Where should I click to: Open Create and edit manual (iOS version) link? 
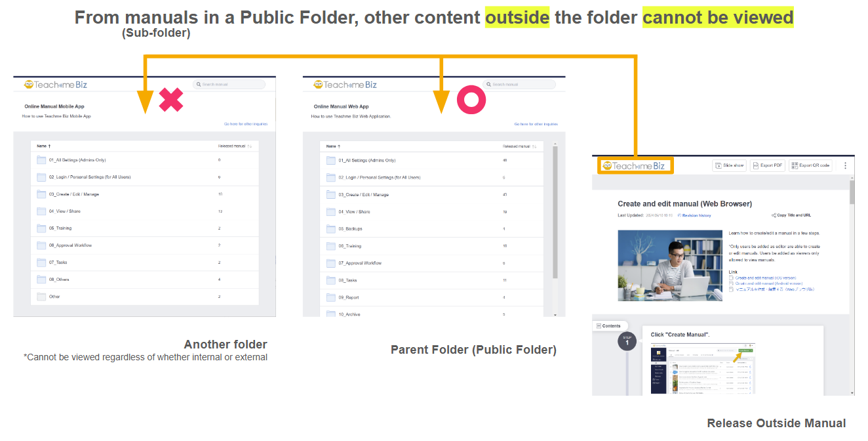tap(765, 278)
